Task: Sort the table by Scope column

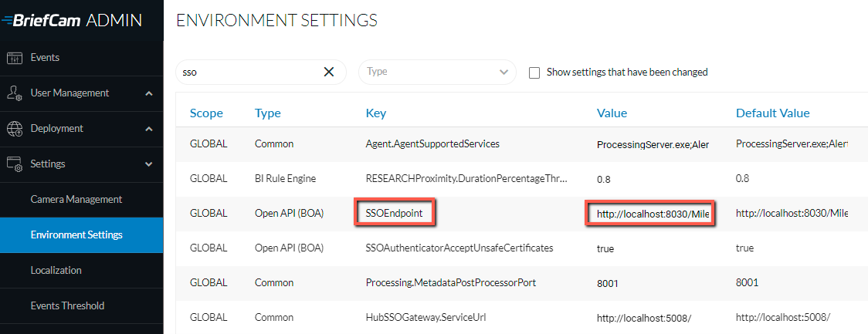Action: tap(206, 113)
